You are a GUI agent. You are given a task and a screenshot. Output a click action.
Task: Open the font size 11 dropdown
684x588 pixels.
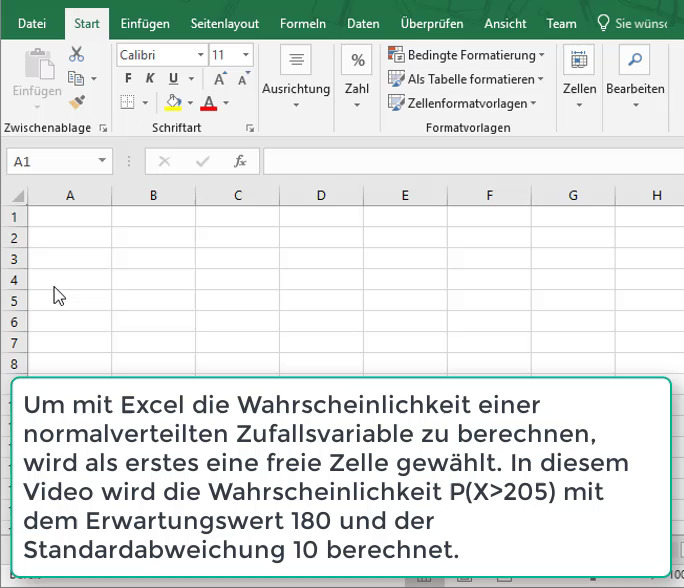tap(246, 55)
